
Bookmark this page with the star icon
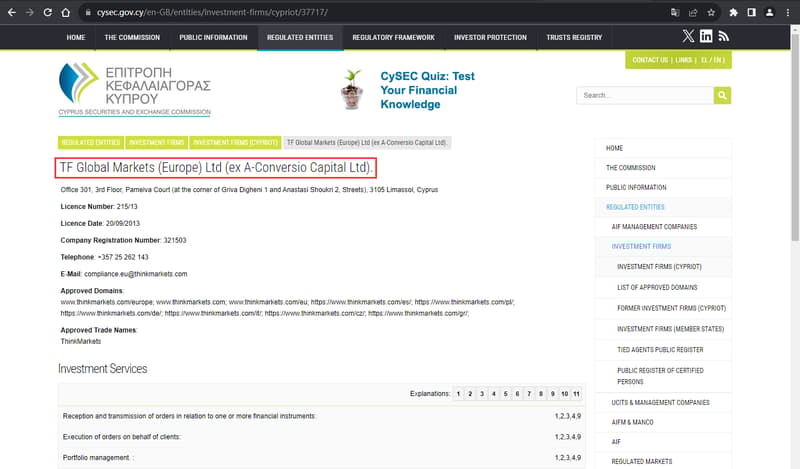click(711, 12)
